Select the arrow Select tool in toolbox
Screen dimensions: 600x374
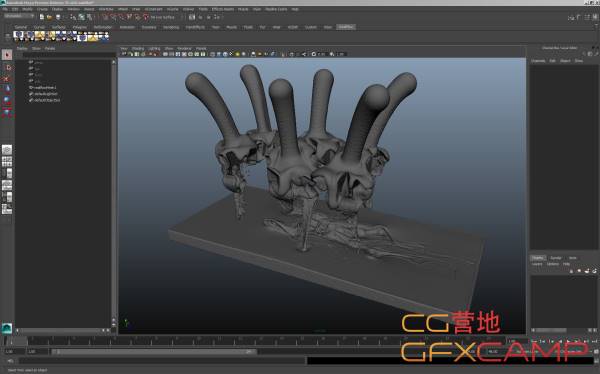[7, 55]
